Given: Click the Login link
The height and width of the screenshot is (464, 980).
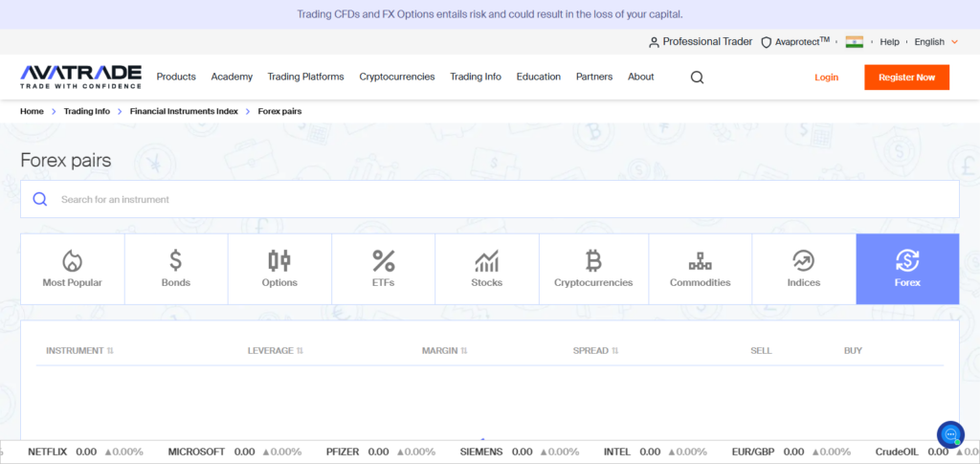Looking at the screenshot, I should 826,77.
